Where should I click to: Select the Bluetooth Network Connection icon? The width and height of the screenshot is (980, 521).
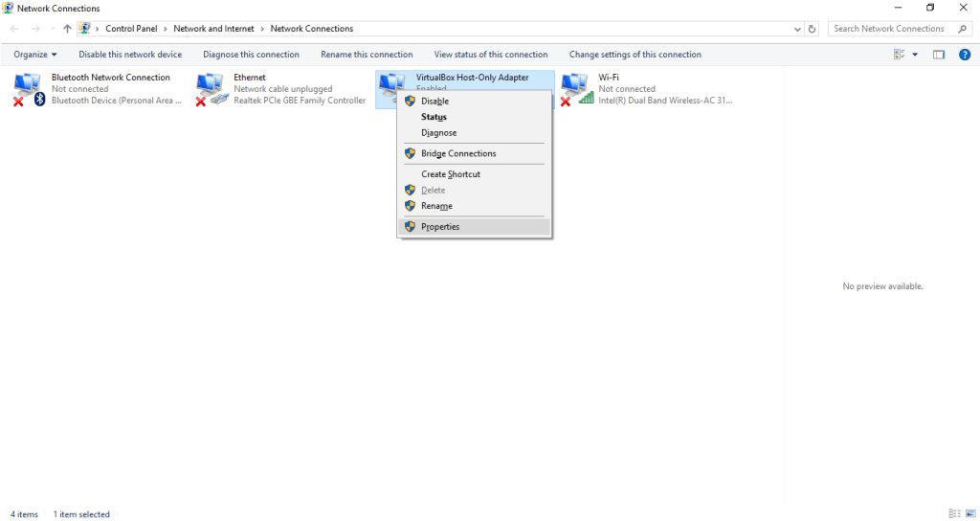tap(28, 88)
